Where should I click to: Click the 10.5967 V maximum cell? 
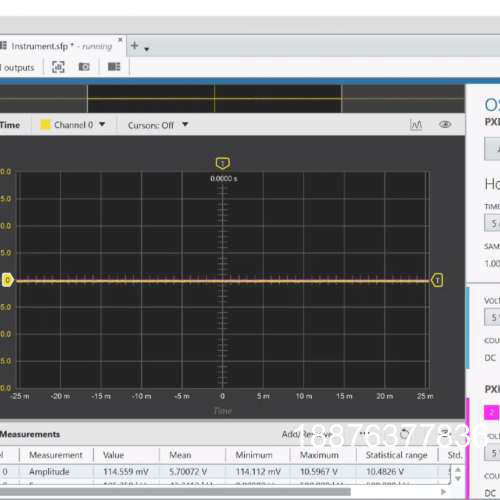click(x=319, y=472)
